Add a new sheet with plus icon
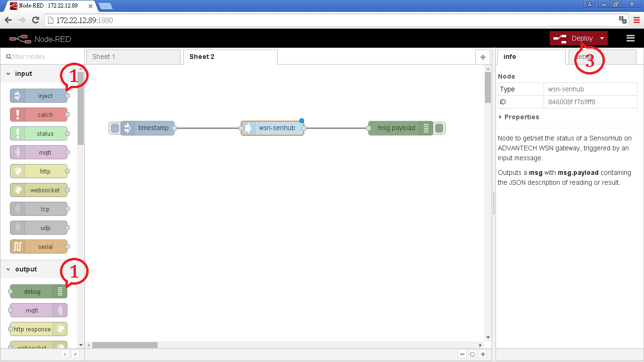The image size is (644, 362). point(482,57)
